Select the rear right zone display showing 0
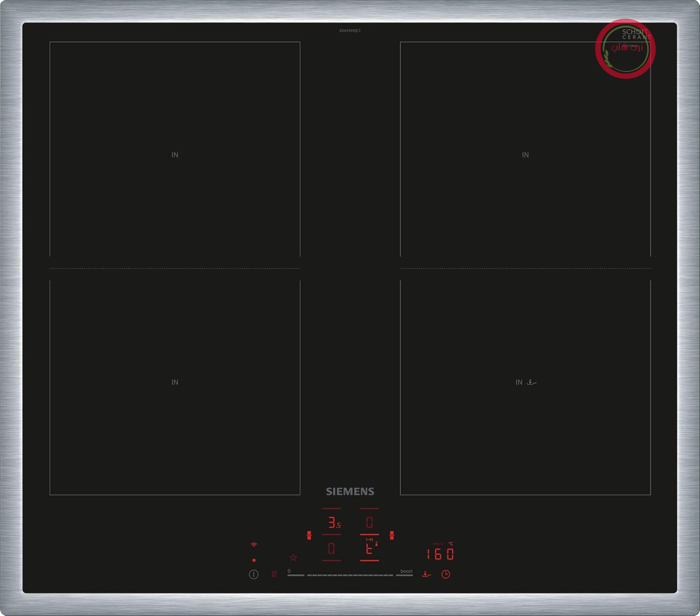The width and height of the screenshot is (700, 616). click(370, 522)
